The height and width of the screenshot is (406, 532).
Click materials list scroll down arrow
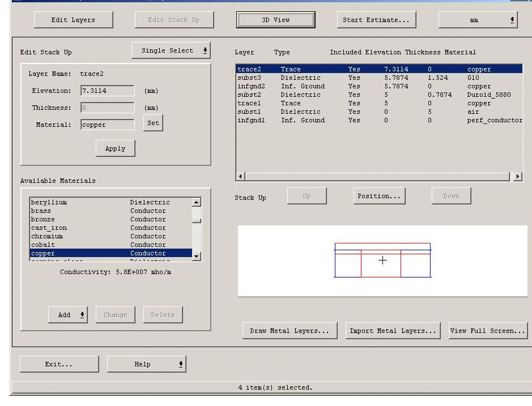197,256
